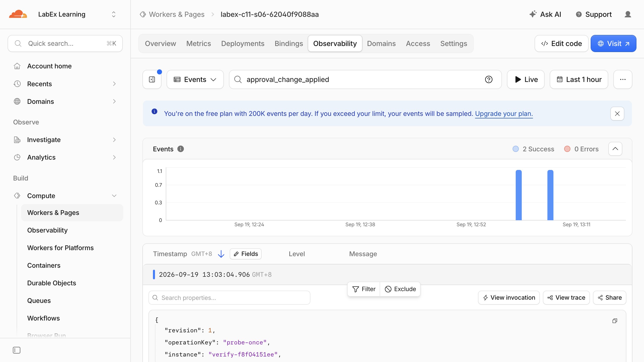The width and height of the screenshot is (644, 362).
Task: Switch to the Metrics tab
Action: (x=199, y=43)
